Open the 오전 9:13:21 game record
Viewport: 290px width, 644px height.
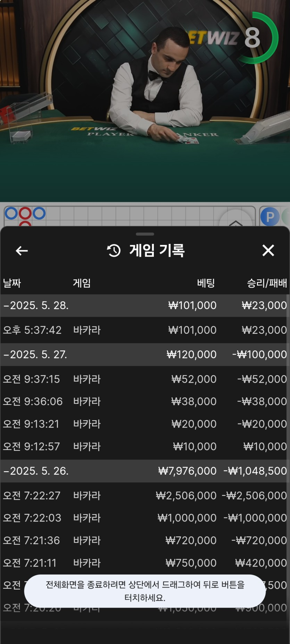[x=145, y=424]
